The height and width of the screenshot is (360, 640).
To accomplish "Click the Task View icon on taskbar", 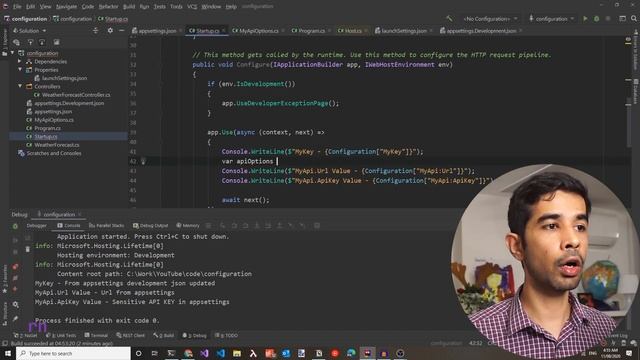I will (x=155, y=353).
